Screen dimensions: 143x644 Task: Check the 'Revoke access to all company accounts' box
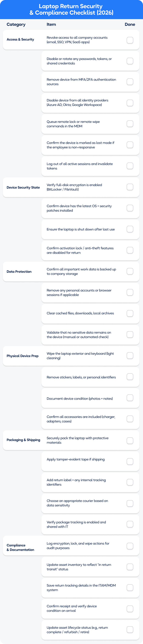130,40
